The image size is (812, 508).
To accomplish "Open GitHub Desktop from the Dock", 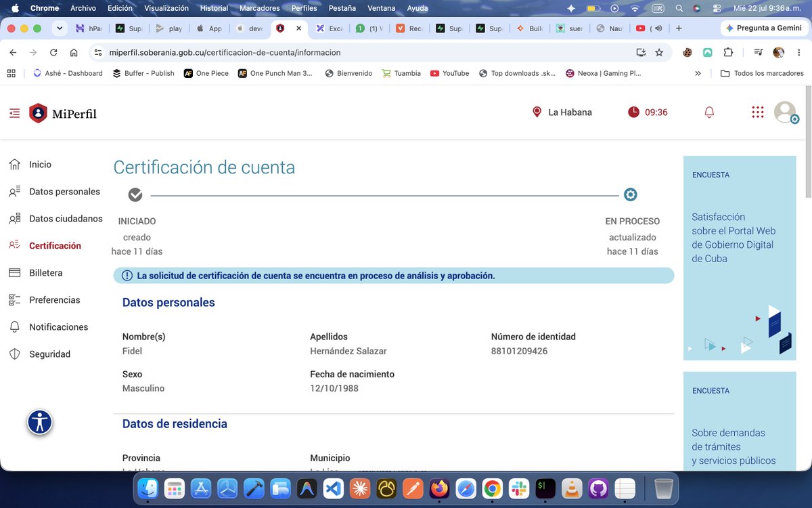I will pos(599,488).
